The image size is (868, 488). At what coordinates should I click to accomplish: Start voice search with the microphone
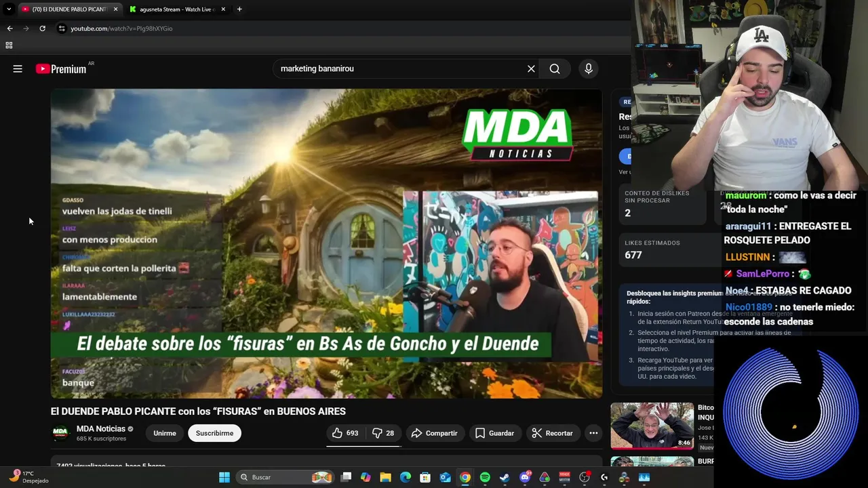coord(589,68)
